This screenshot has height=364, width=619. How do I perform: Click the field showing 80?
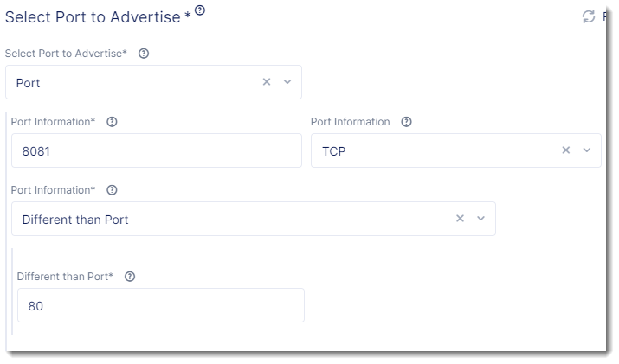[160, 305]
